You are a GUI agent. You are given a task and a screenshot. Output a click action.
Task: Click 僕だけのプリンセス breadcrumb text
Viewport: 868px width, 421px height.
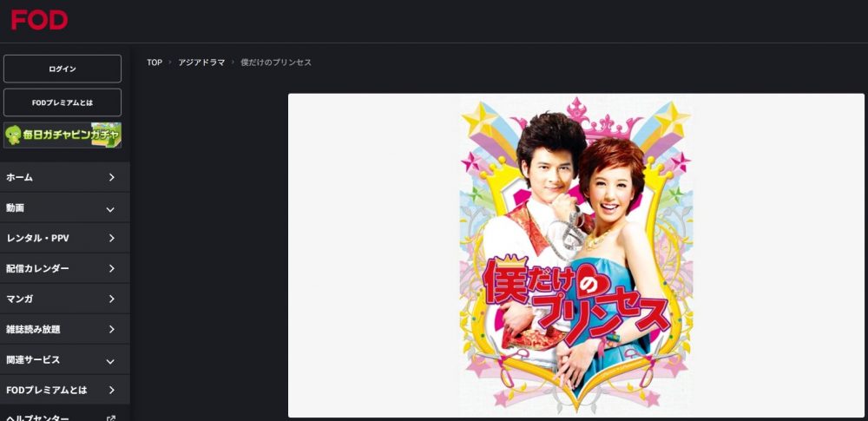click(276, 62)
